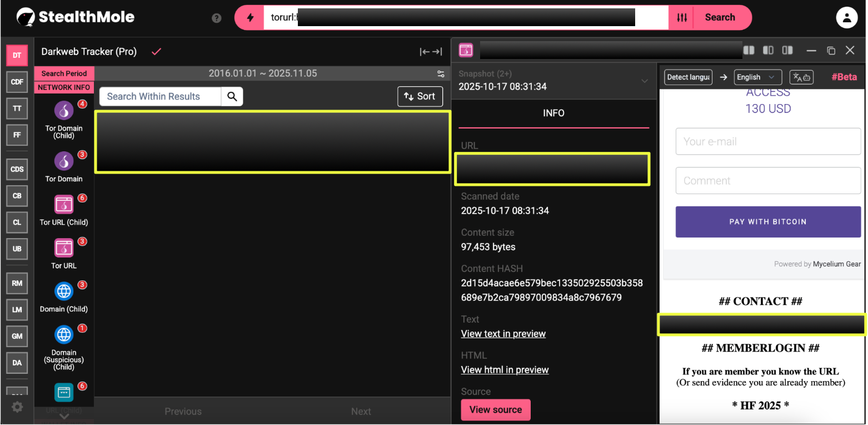Toggle the panel width expand arrows
This screenshot has height=425, width=868.
(x=431, y=52)
